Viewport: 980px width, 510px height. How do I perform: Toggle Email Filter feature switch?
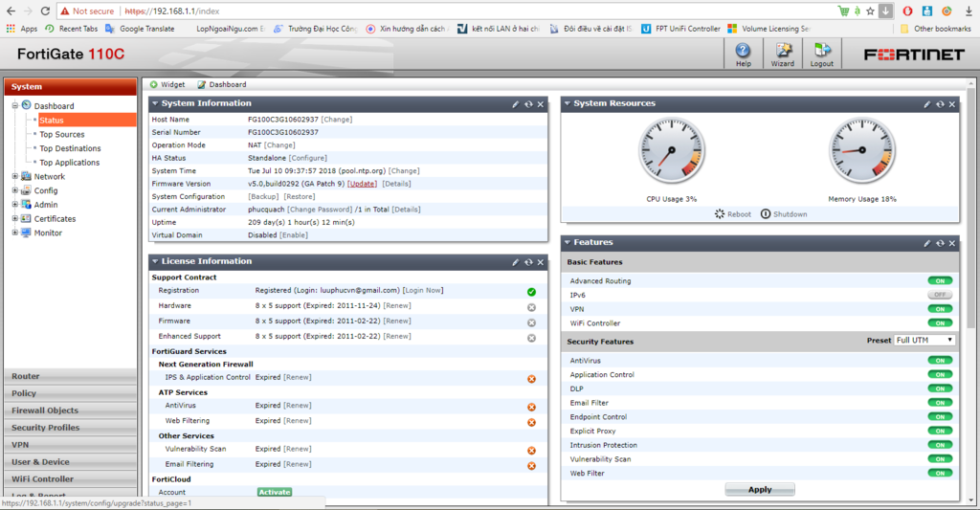[x=940, y=403]
